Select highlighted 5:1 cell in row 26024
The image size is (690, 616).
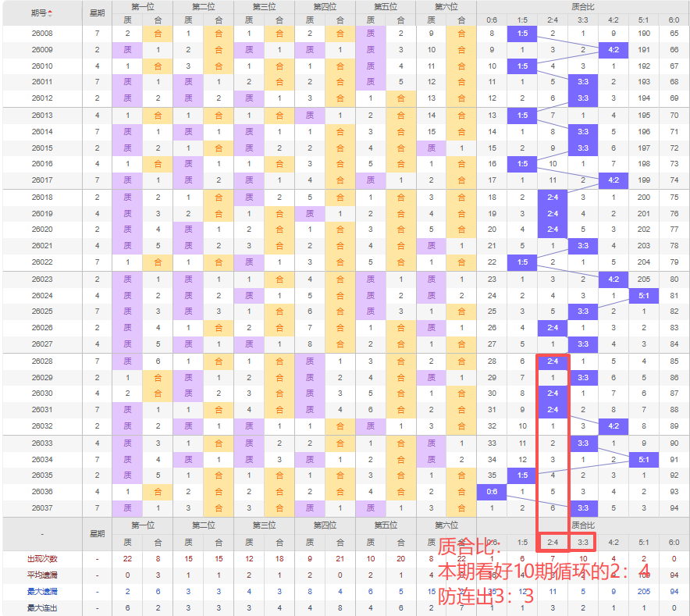643,295
